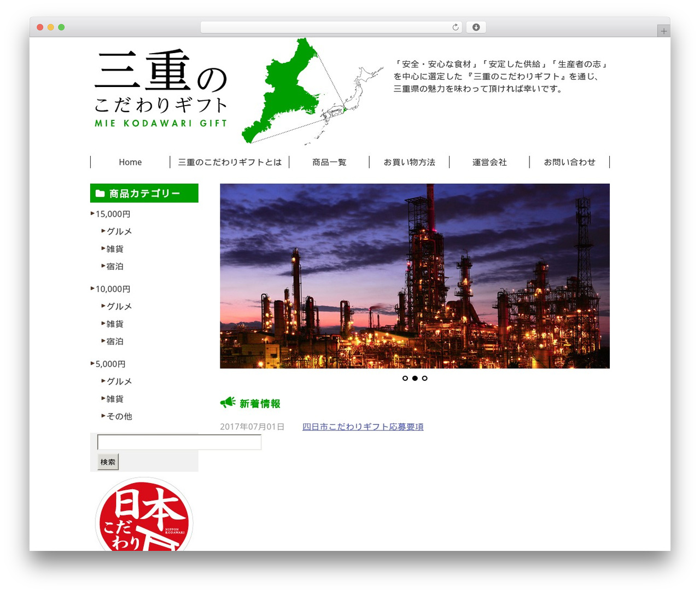Click the browser download icon button
The image size is (700, 593).
pyautogui.click(x=476, y=27)
